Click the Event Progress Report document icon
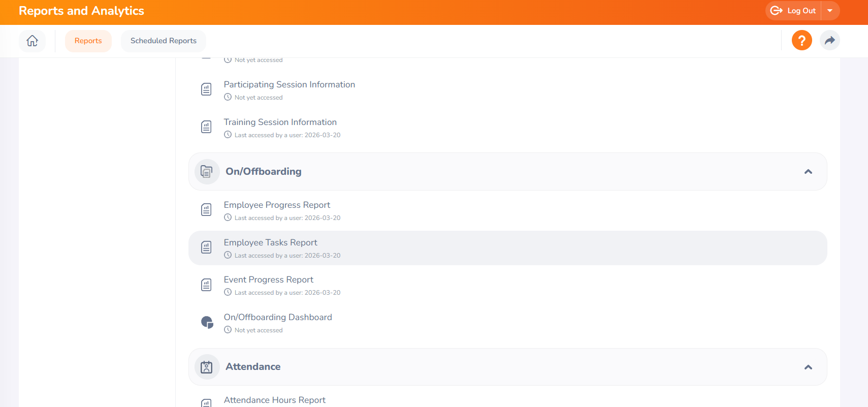 tap(206, 285)
